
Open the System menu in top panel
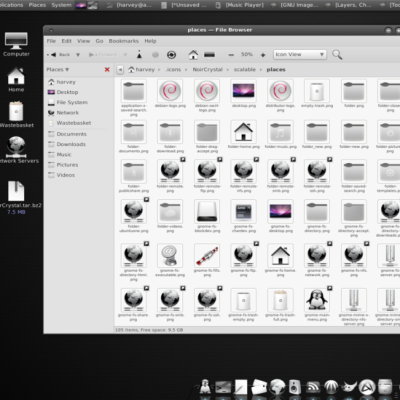tap(61, 5)
